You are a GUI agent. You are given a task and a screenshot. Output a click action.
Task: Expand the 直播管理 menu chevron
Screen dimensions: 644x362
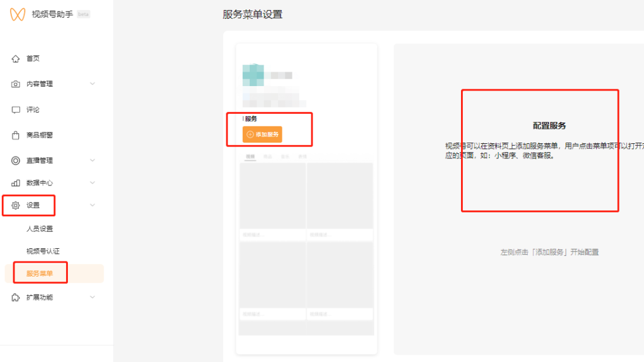(92, 160)
